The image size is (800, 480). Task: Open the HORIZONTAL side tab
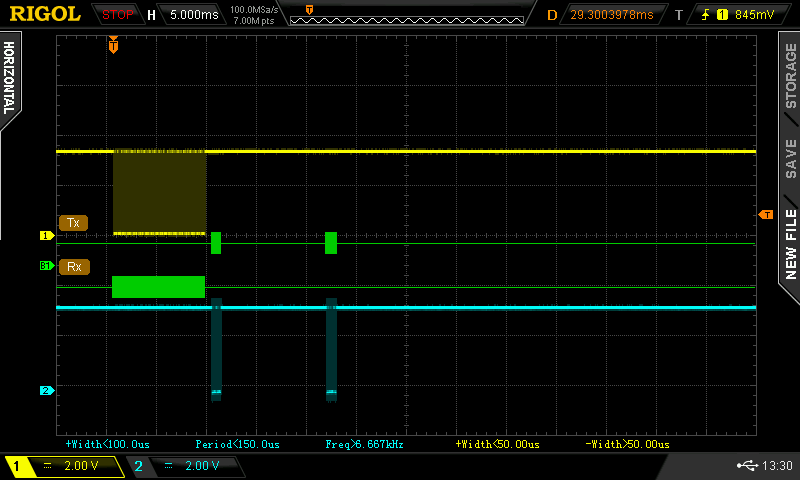[x=9, y=78]
